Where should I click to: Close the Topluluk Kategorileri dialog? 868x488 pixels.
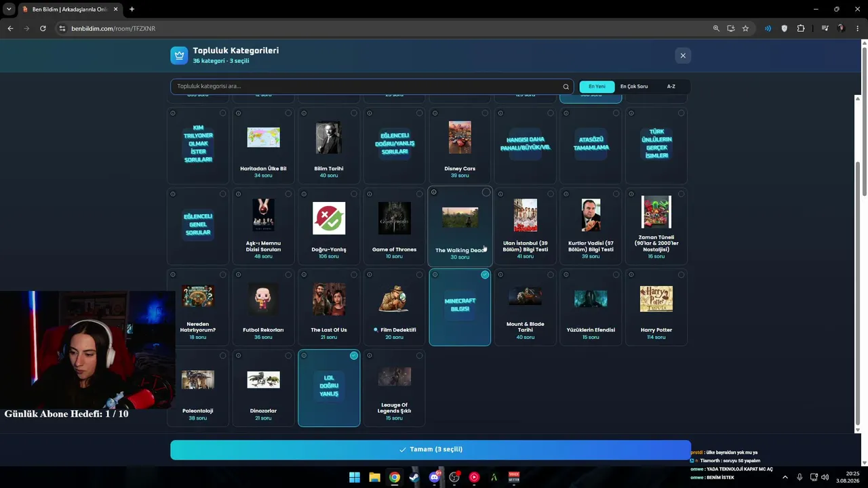click(x=683, y=56)
